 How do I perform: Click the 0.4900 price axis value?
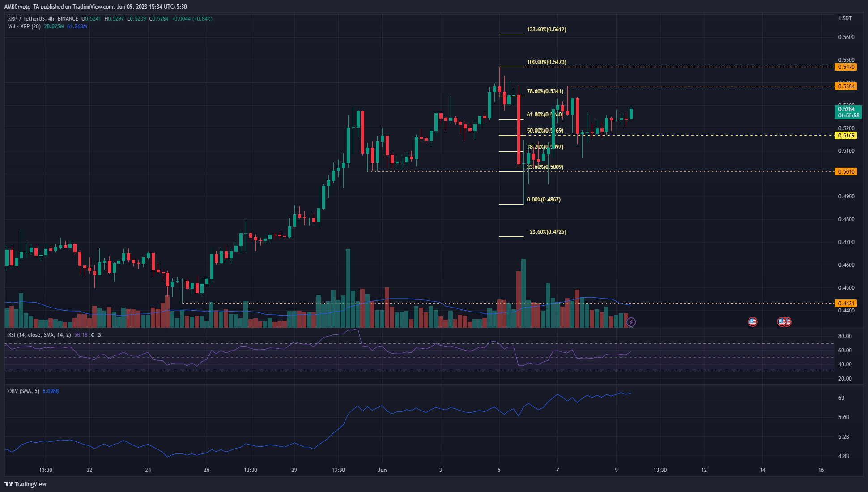pos(846,197)
